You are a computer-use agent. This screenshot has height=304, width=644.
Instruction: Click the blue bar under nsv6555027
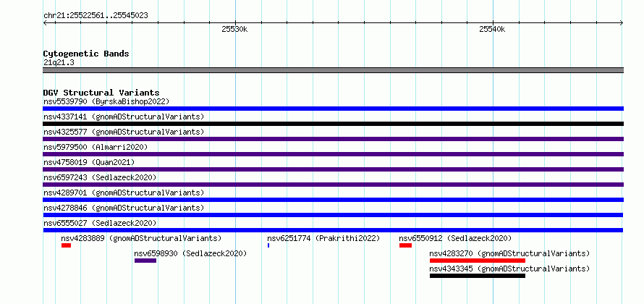[x=333, y=230]
